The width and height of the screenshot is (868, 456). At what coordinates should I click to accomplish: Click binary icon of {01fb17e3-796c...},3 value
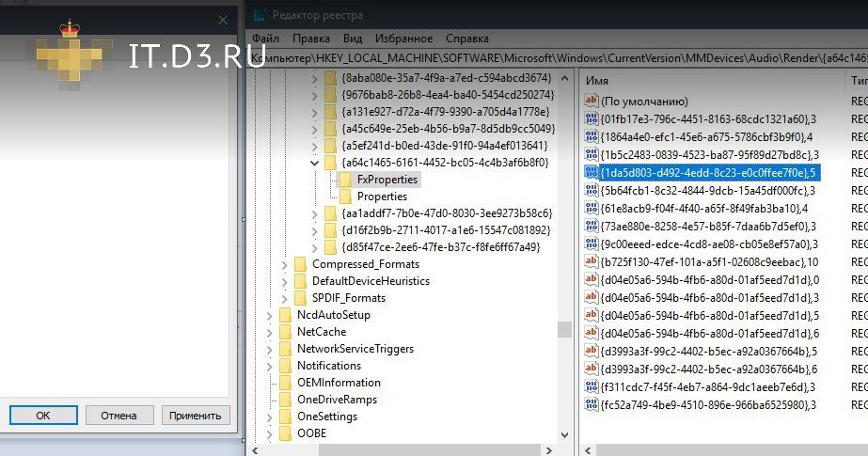point(592,119)
